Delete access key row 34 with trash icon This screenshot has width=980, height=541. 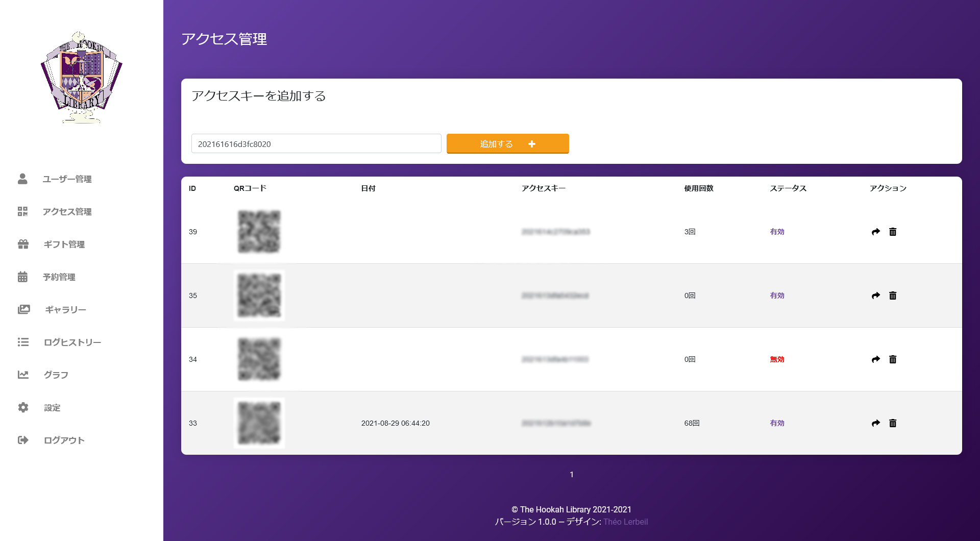click(893, 359)
